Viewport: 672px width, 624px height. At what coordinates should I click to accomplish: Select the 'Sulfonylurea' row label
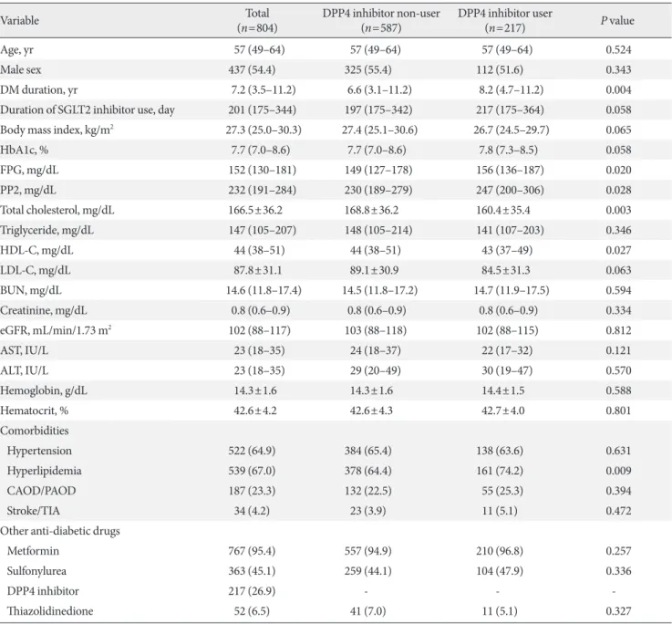[36, 571]
